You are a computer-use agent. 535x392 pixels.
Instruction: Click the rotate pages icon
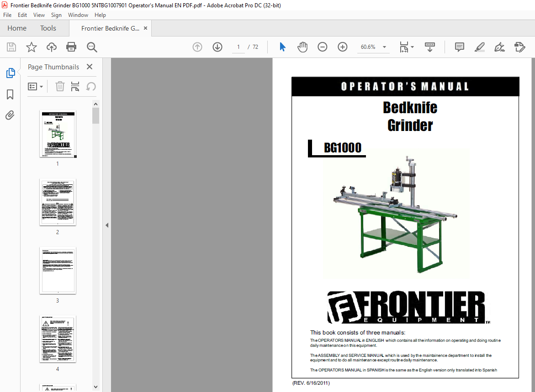coord(91,87)
